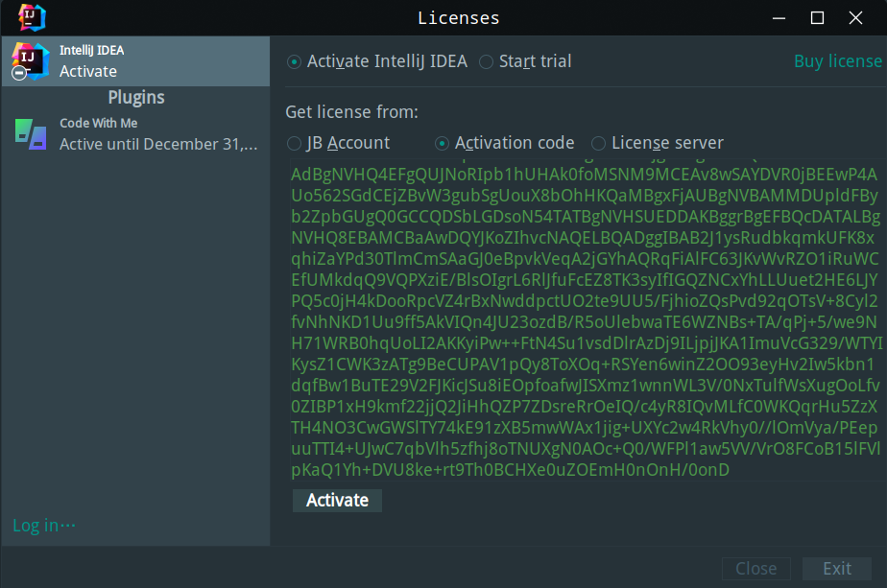Viewport: 887px width, 588px height.
Task: Click the Exit button
Action: pyautogui.click(x=836, y=569)
